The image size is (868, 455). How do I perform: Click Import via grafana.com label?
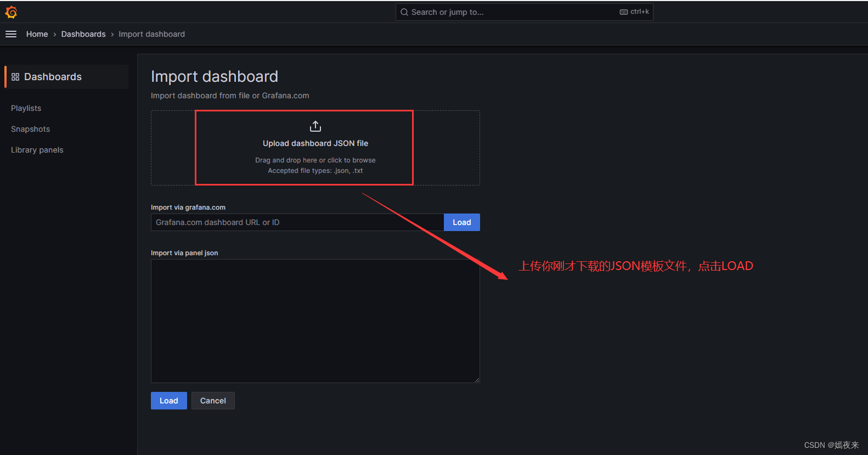(188, 207)
